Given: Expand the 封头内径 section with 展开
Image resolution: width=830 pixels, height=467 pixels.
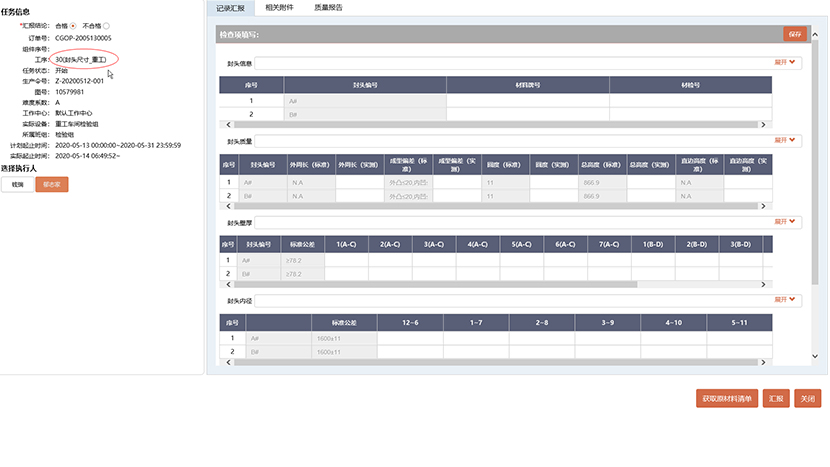Looking at the screenshot, I should pos(786,299).
